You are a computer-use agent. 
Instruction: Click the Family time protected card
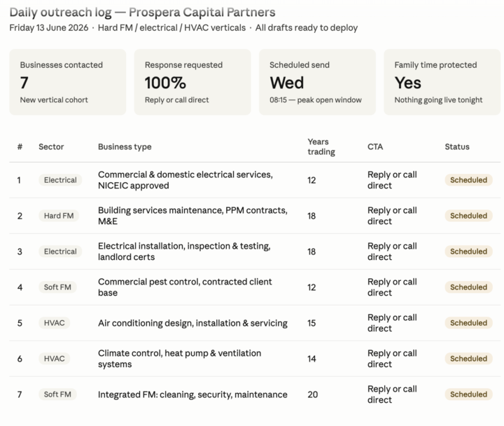tap(442, 82)
